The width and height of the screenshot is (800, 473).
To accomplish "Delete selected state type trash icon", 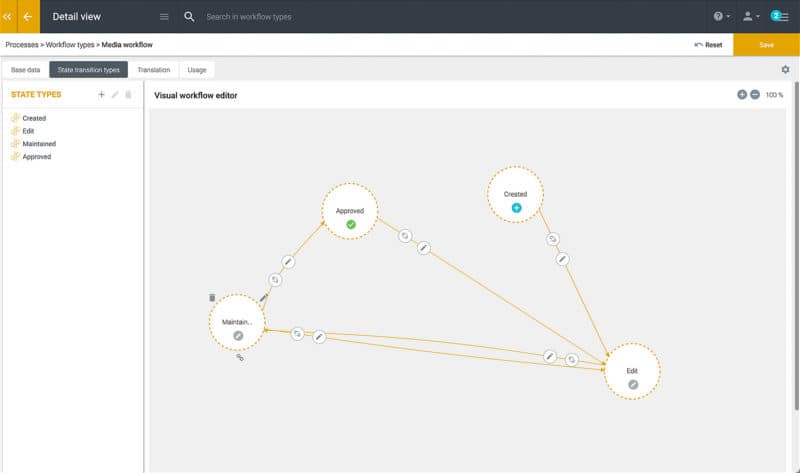I will point(129,94).
